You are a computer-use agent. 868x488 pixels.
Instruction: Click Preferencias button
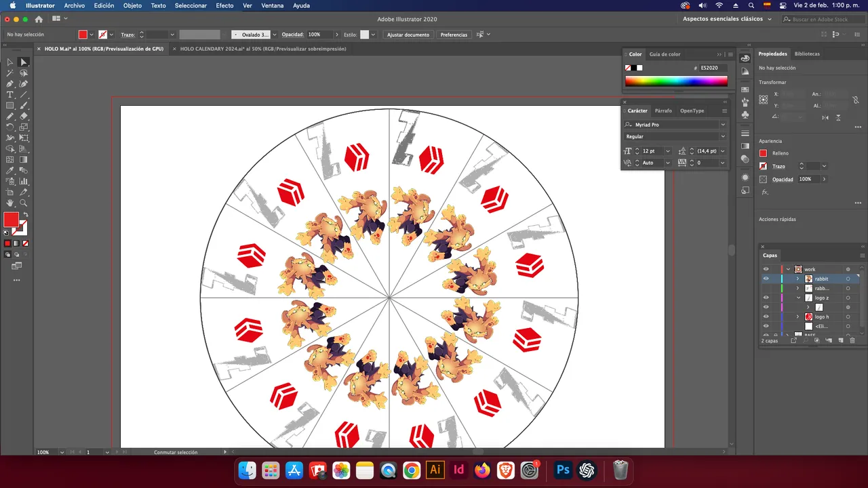pyautogui.click(x=454, y=35)
